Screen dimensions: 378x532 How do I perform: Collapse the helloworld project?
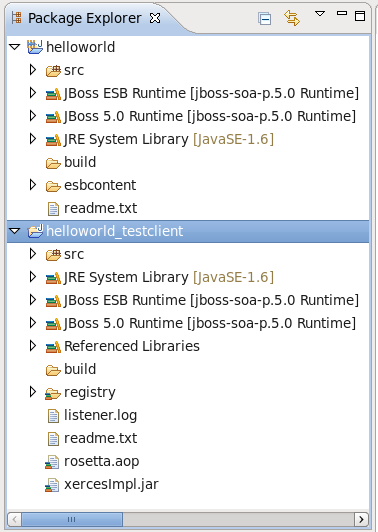tap(15, 47)
